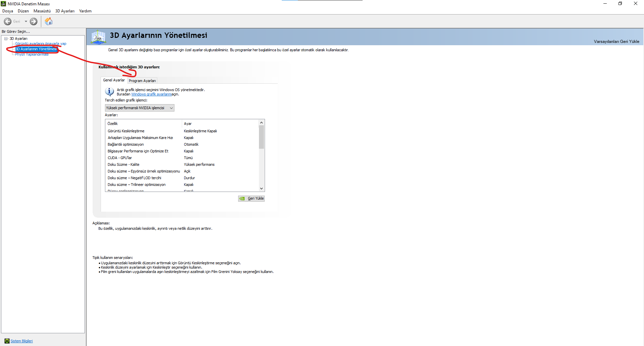Open the Yardım menu

(85, 11)
